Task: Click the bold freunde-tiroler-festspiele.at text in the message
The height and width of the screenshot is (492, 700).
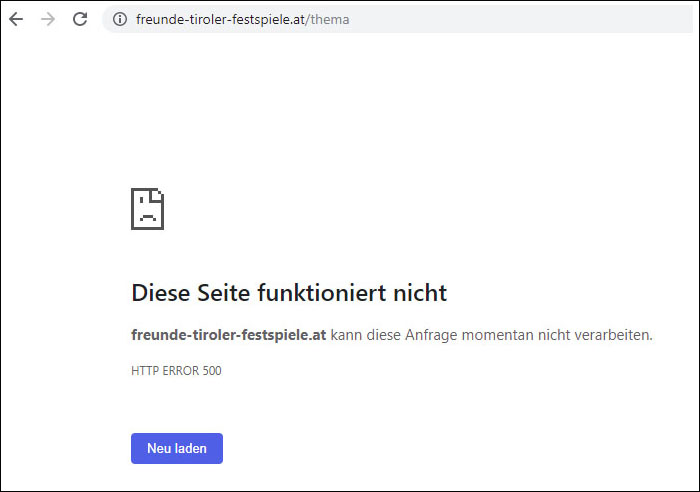Action: [229, 335]
